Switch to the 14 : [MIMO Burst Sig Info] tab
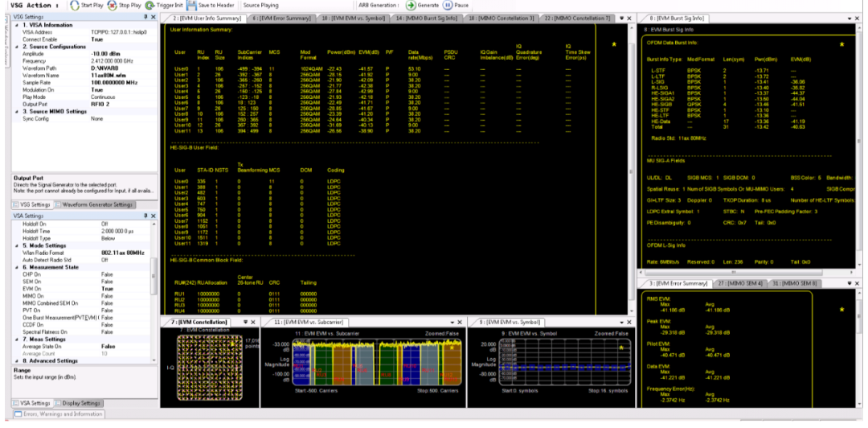 pos(426,19)
